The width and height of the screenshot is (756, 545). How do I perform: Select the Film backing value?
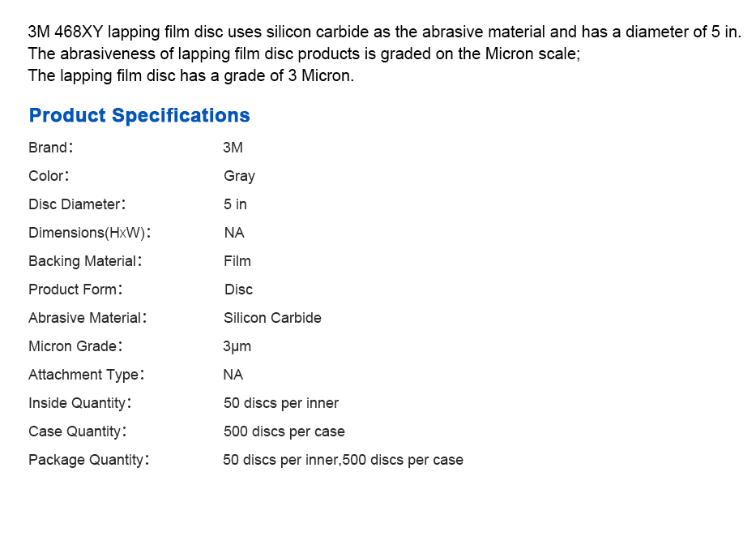[x=237, y=261]
